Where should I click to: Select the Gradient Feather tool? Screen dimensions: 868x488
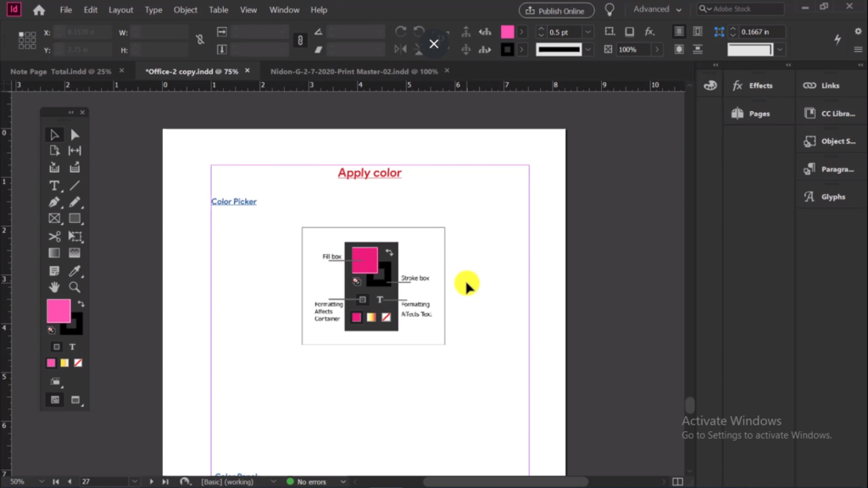pyautogui.click(x=75, y=252)
